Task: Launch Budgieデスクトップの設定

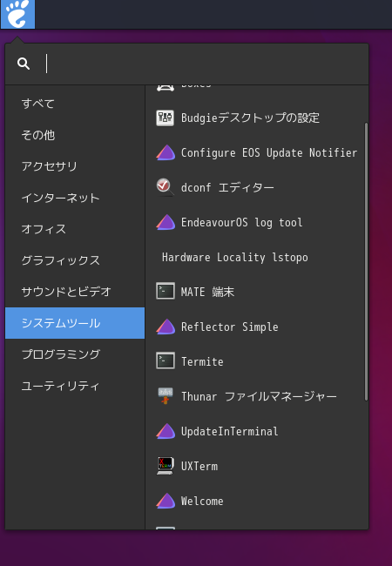Action: (x=257, y=118)
